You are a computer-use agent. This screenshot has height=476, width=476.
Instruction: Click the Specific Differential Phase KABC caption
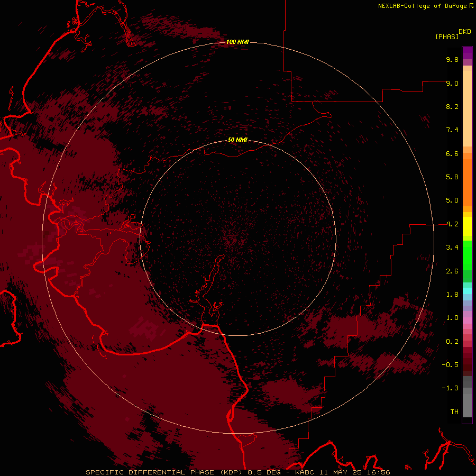pos(237,472)
